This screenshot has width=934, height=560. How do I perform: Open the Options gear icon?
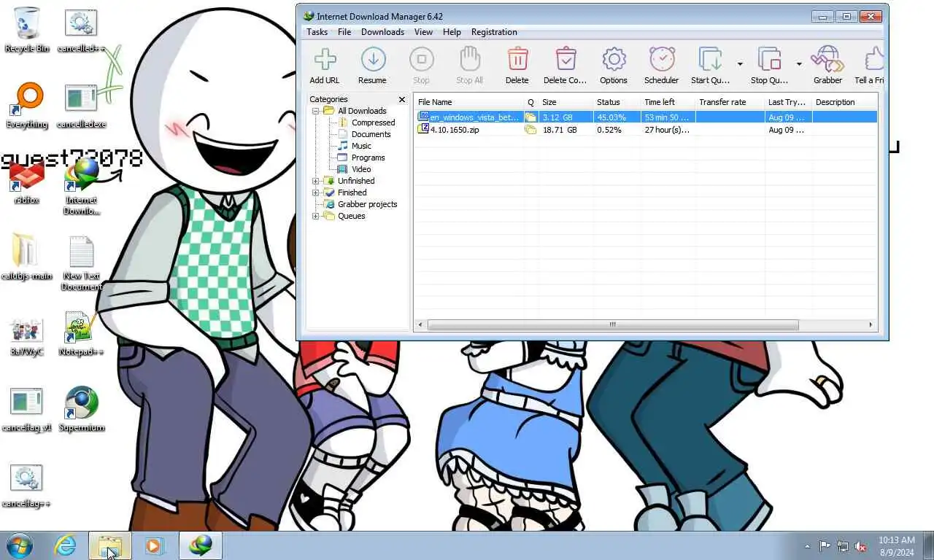pos(614,60)
